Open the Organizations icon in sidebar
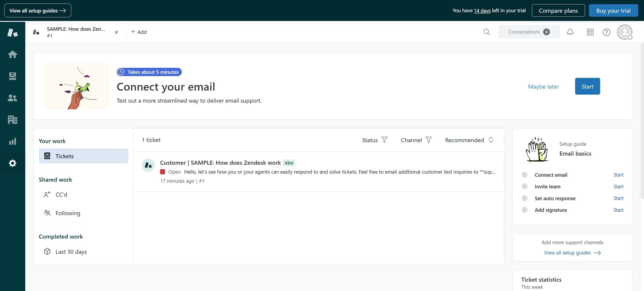Image resolution: width=644 pixels, height=291 pixels. point(13,120)
